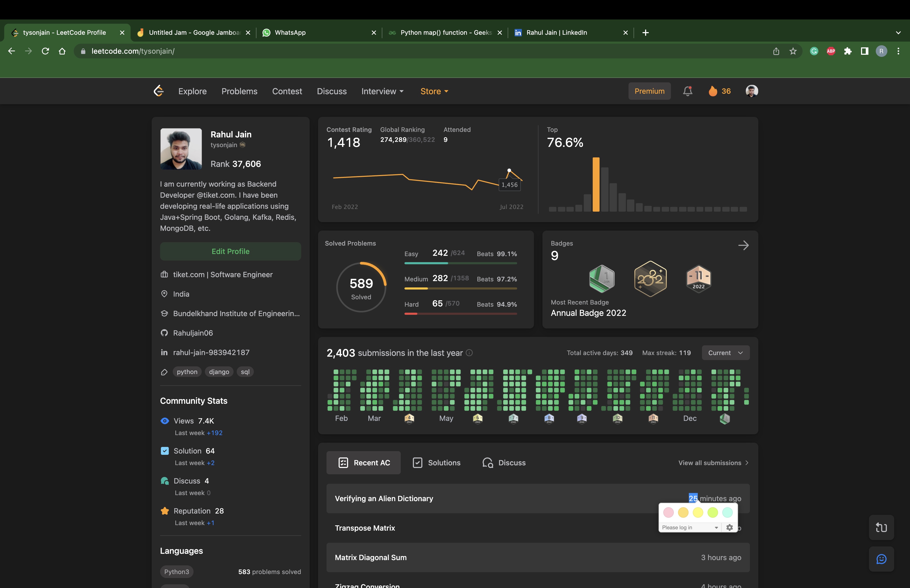The height and width of the screenshot is (588, 910).
Task: Open the user avatar menu
Action: (x=751, y=91)
